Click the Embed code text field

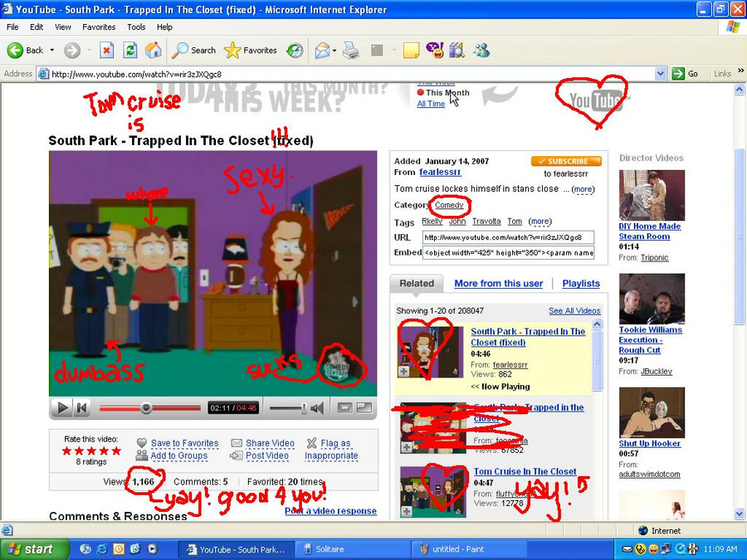point(508,253)
